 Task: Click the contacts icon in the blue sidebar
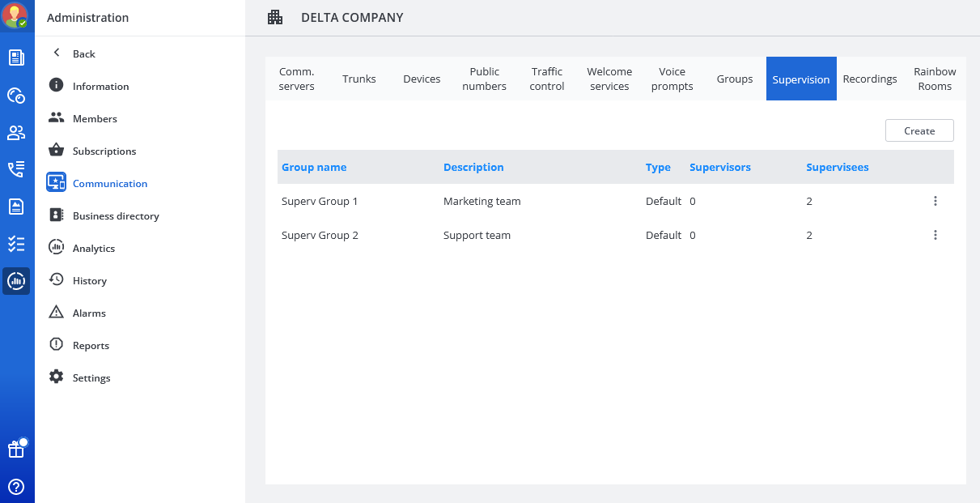(16, 132)
